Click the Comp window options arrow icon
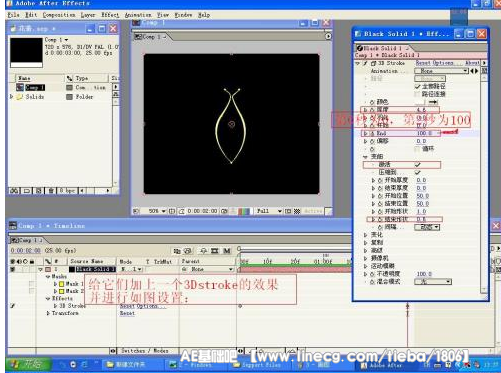Image resolution: width=501 pixels, height=373 pixels. [x=328, y=36]
